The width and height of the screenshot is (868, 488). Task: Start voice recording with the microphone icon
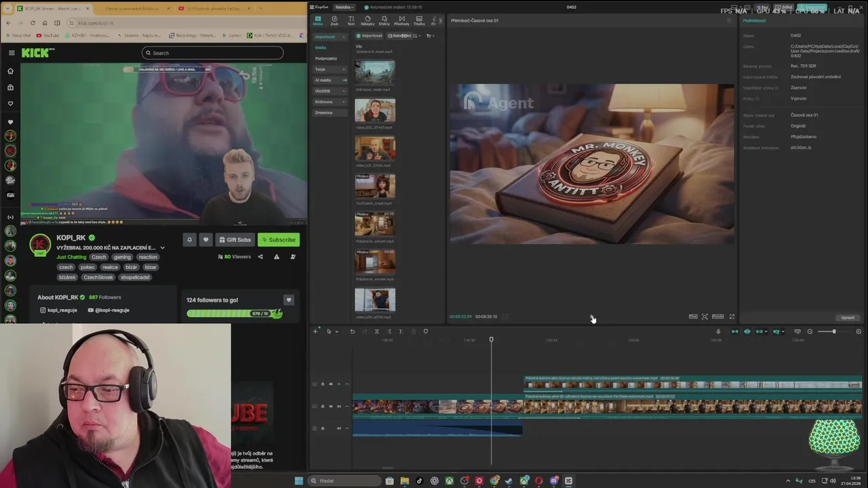[x=718, y=331]
